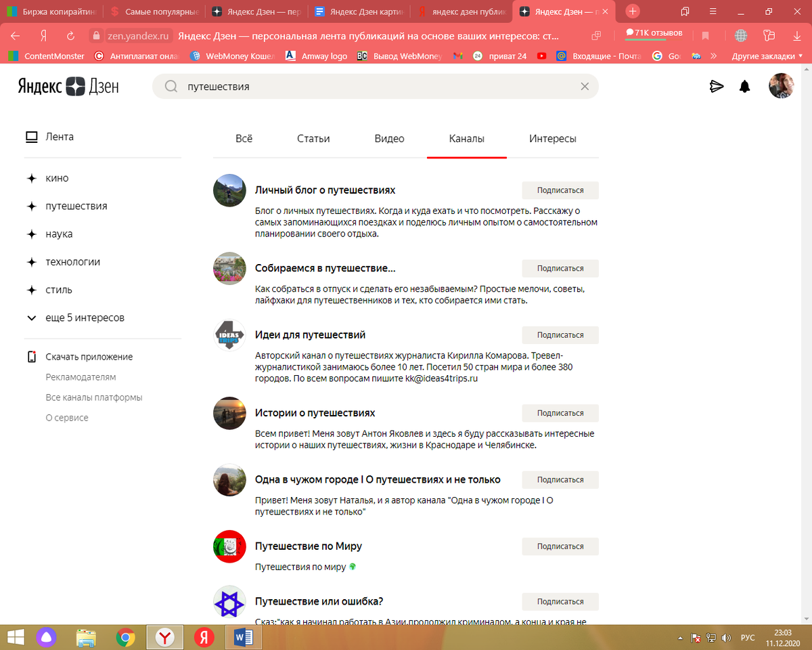Switch to Интересы tab

(553, 139)
